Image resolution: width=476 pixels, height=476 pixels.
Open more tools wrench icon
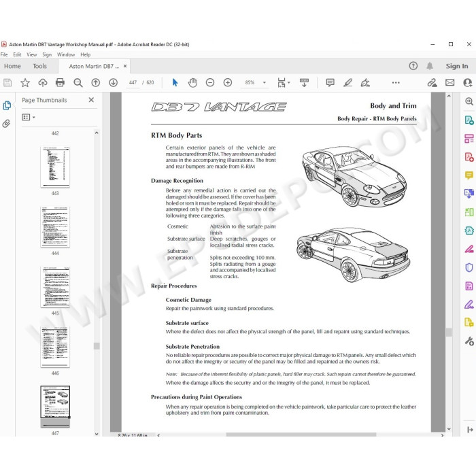click(469, 341)
